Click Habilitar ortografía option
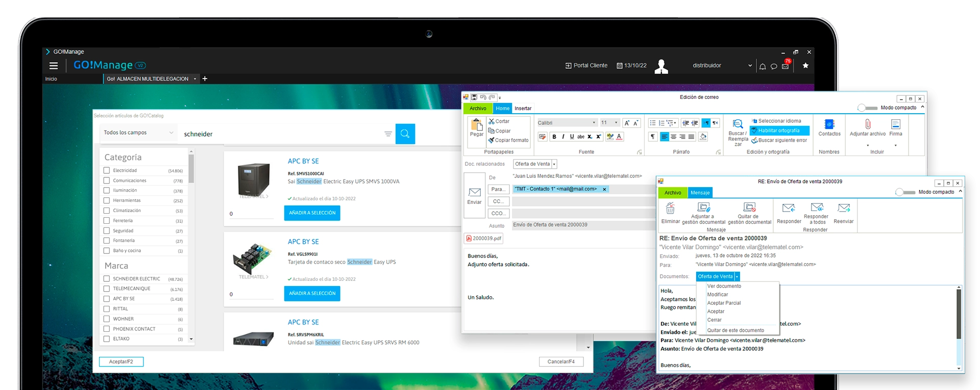This screenshot has width=980, height=390. 779,131
